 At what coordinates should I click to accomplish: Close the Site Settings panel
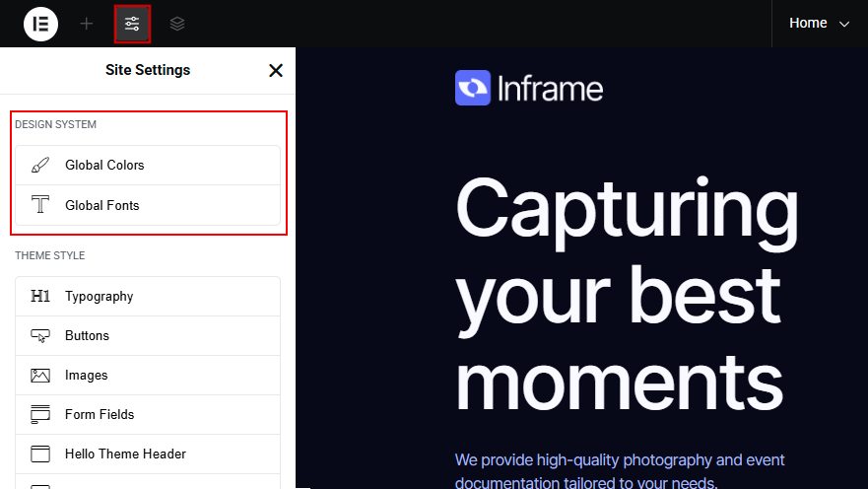[x=276, y=70]
